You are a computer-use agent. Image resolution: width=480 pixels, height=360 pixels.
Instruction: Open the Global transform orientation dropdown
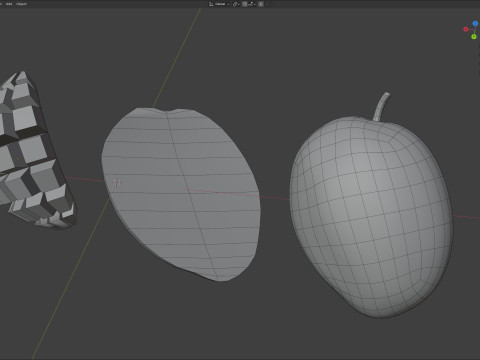point(219,4)
